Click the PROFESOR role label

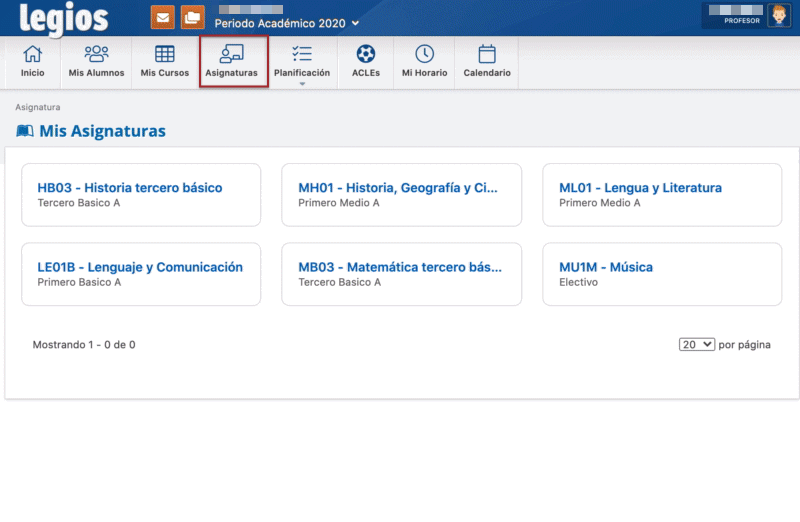pyautogui.click(x=742, y=21)
